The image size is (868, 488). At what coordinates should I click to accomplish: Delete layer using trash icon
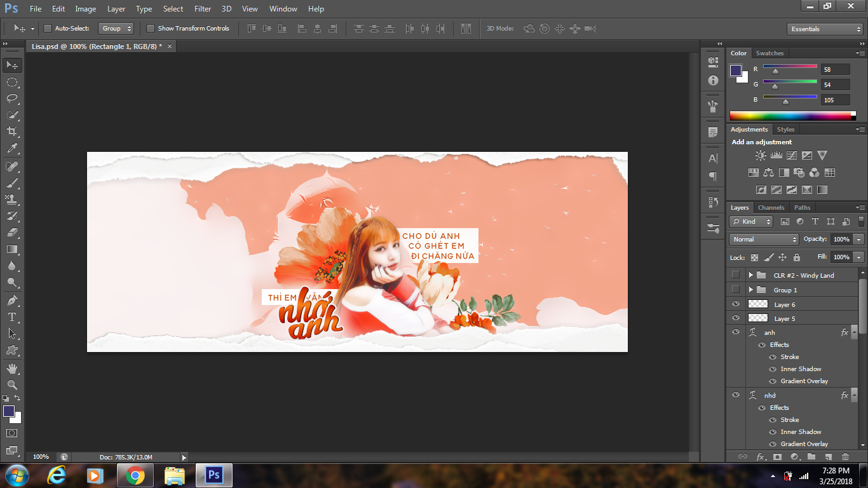(x=845, y=456)
